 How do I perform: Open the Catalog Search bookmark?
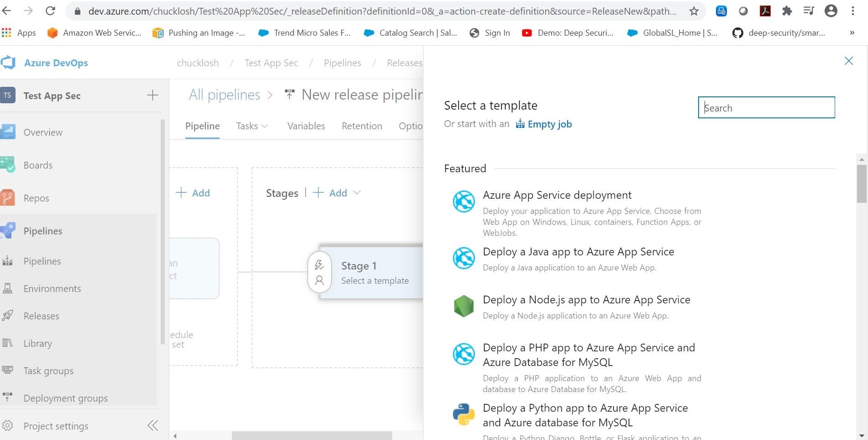(410, 33)
